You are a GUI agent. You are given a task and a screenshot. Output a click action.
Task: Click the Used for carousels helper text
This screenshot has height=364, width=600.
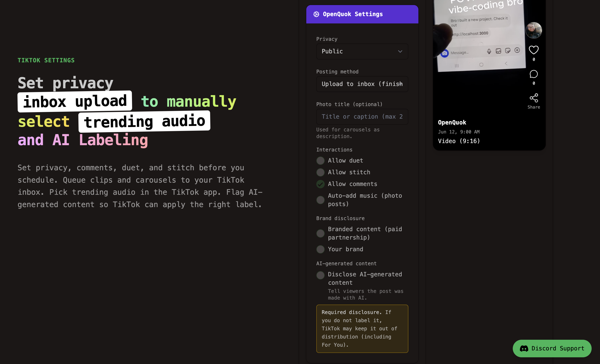pos(348,133)
